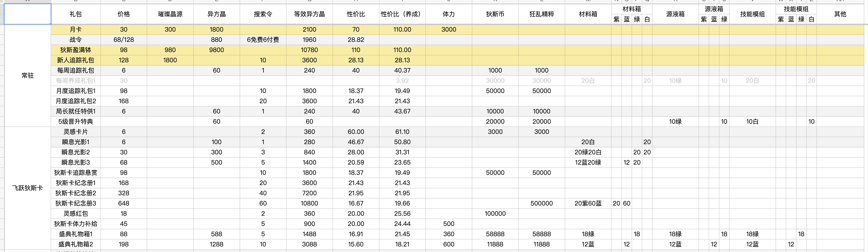Select the 狄斯卡纪念册1 cell
Image resolution: width=868 pixels, height=252 pixels.
75,183
